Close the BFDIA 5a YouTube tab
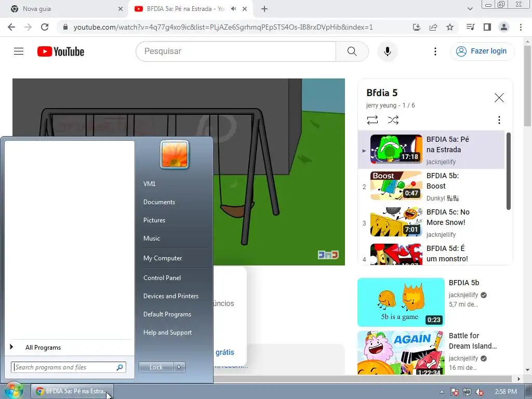This screenshot has width=532, height=399. tap(245, 9)
